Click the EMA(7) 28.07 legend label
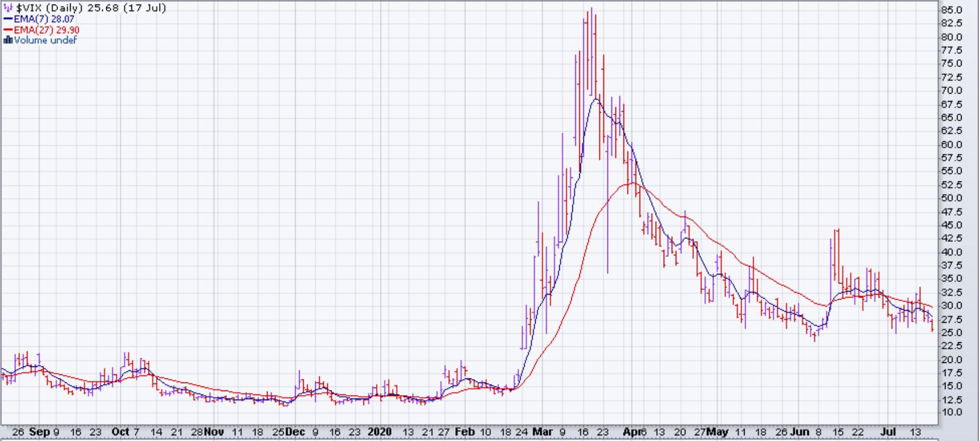The height and width of the screenshot is (441, 980). [x=44, y=19]
